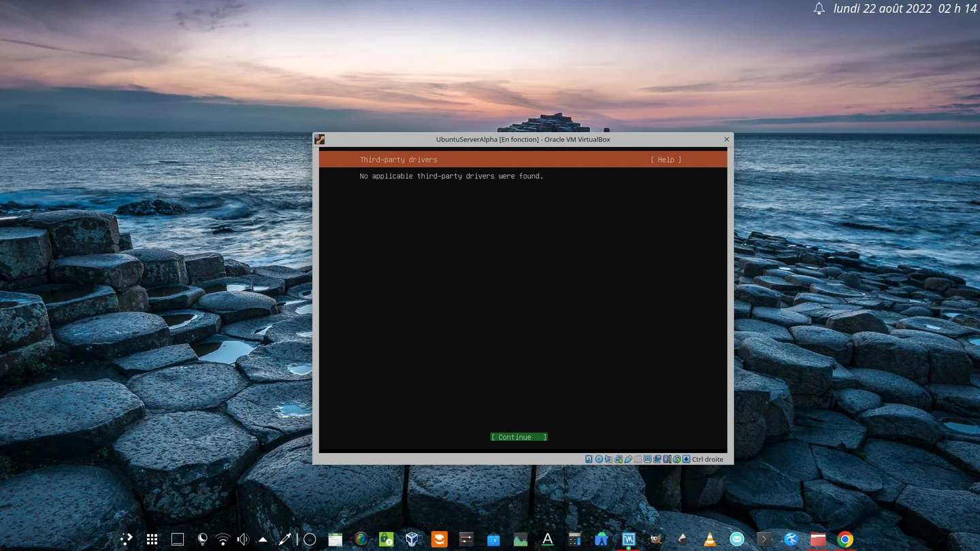Click the 'Third-party drivers' header title
This screenshot has height=551, width=980.
point(399,160)
